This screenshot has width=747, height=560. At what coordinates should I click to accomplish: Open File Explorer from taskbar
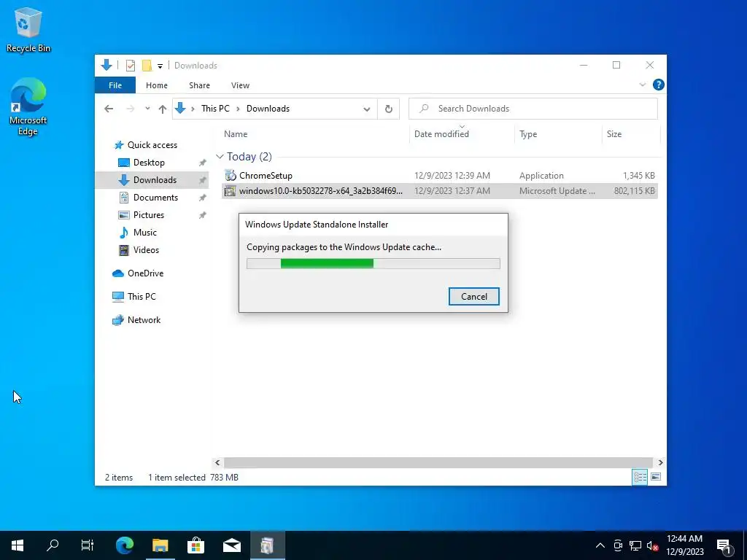160,545
